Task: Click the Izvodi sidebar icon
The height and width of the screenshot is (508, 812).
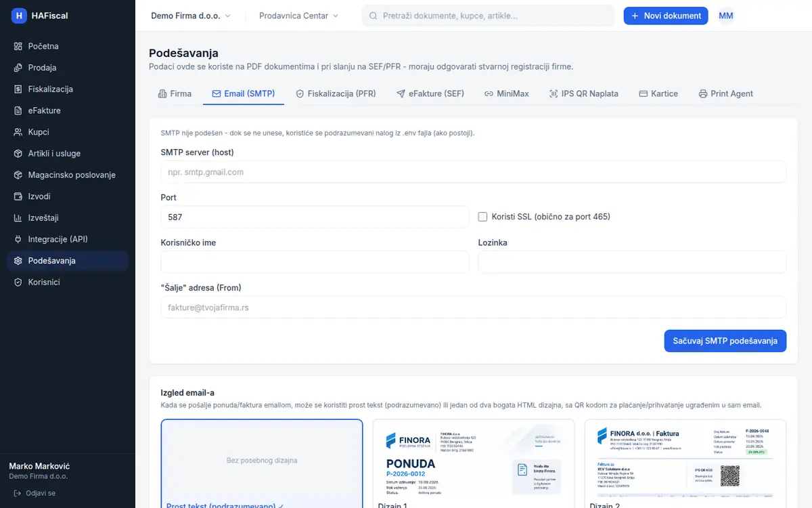Action: click(18, 196)
